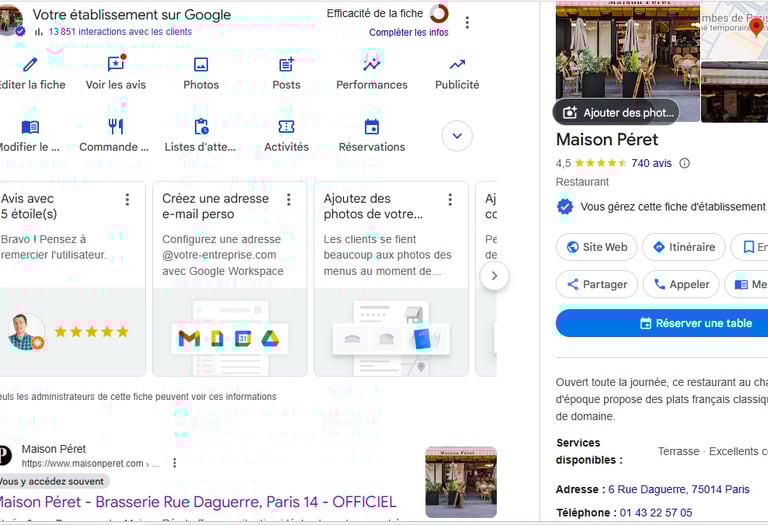Open options menu on Avis avec 5 étoiles card
Screen dimensions: 768x525
point(127,199)
